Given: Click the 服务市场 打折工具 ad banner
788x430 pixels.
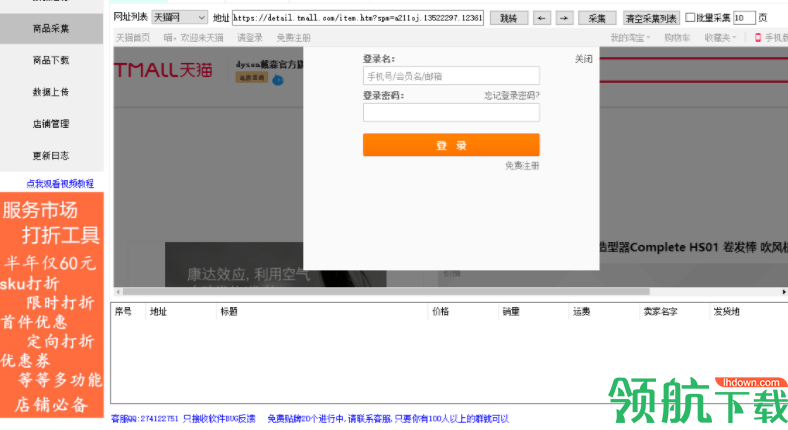Looking at the screenshot, I should [x=52, y=305].
